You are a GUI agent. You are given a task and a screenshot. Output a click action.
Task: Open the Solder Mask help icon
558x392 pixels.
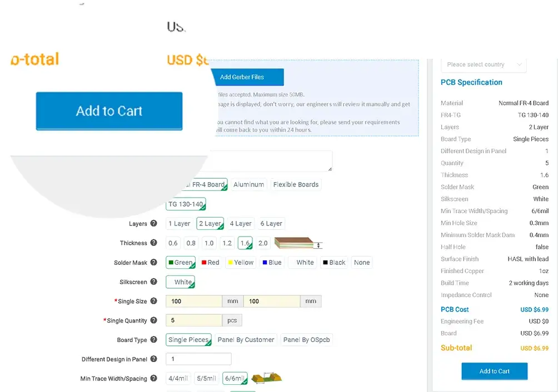point(153,263)
